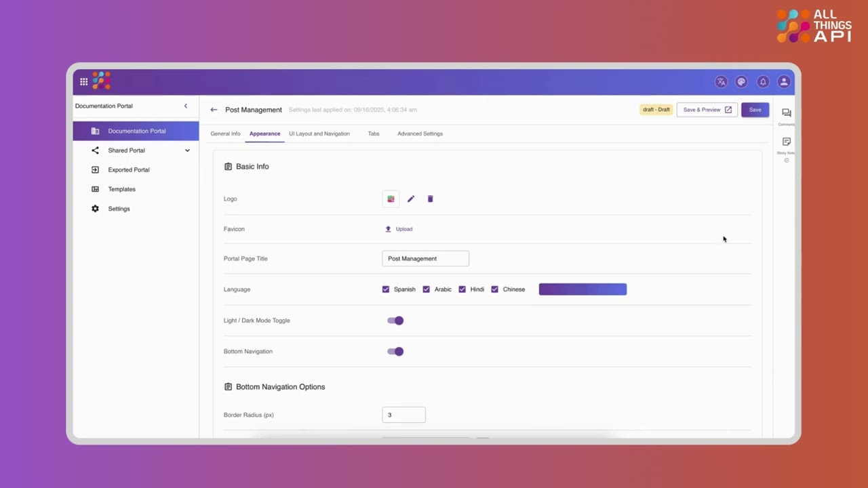The image size is (868, 488).
Task: Delete the logo with the trash icon
Action: click(430, 199)
